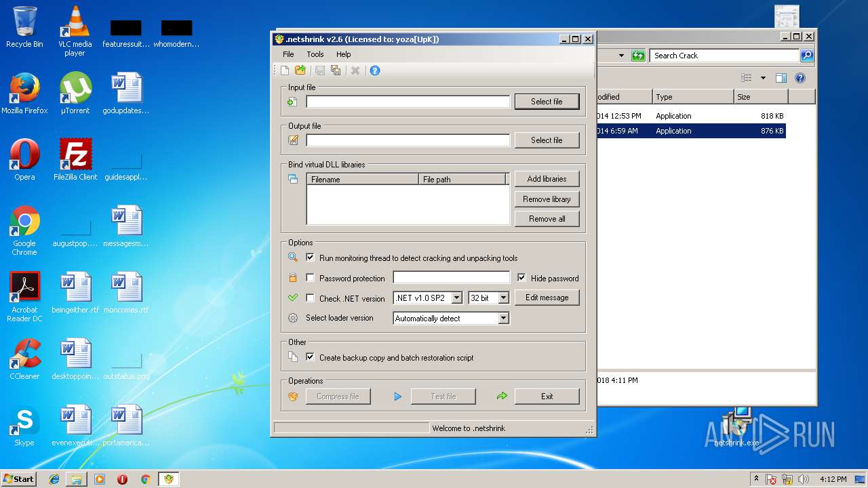The image size is (868, 488).
Task: Click Explorer's change view icon
Action: [747, 78]
